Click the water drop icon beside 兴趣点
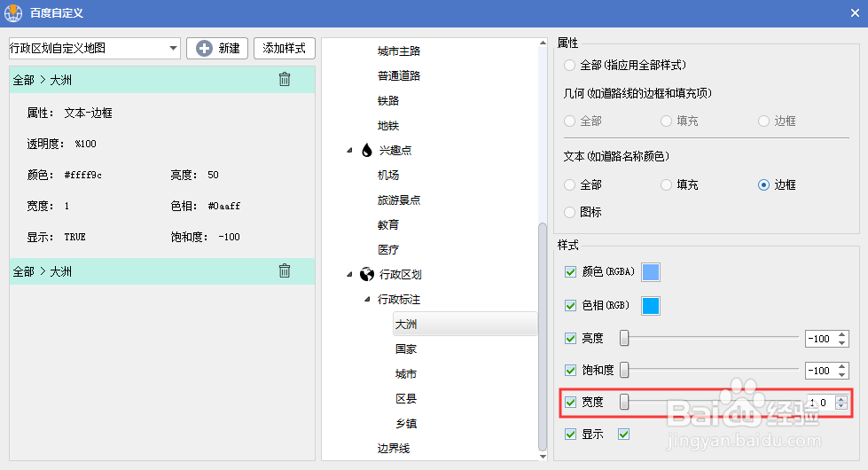 (x=366, y=150)
